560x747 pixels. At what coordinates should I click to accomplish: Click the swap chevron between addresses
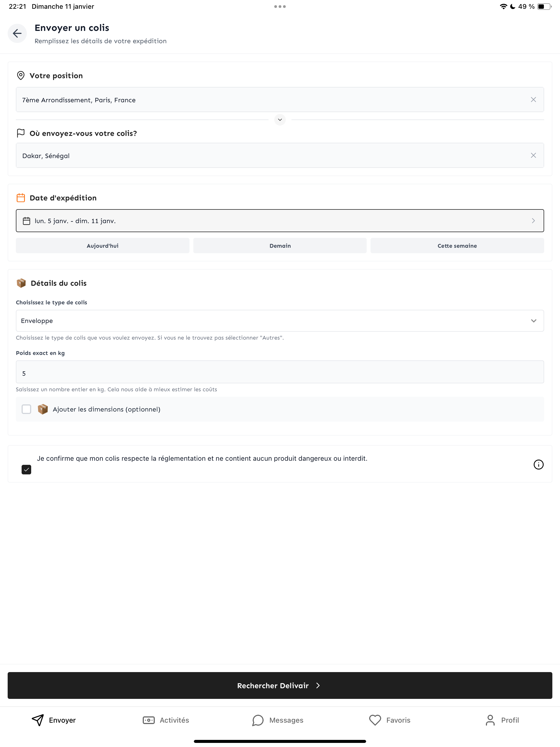280,119
